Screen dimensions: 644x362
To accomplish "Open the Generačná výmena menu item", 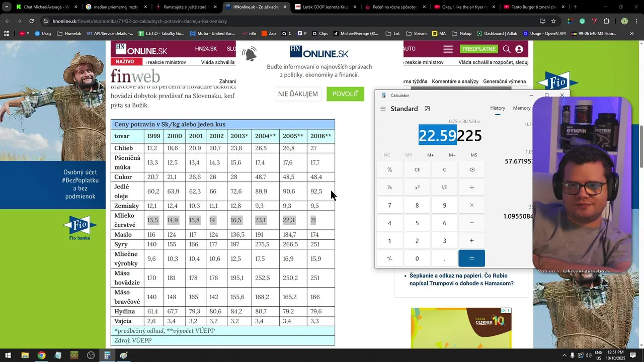I will [x=504, y=81].
